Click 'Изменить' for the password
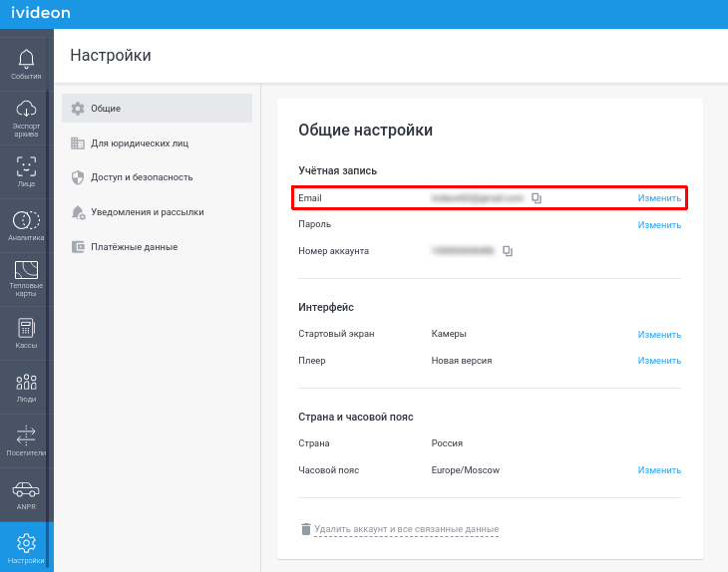This screenshot has height=572, width=728. (659, 225)
